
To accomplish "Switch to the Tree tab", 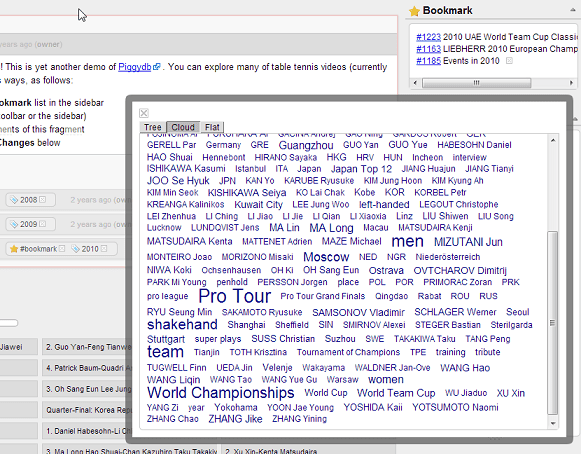I will [x=153, y=127].
